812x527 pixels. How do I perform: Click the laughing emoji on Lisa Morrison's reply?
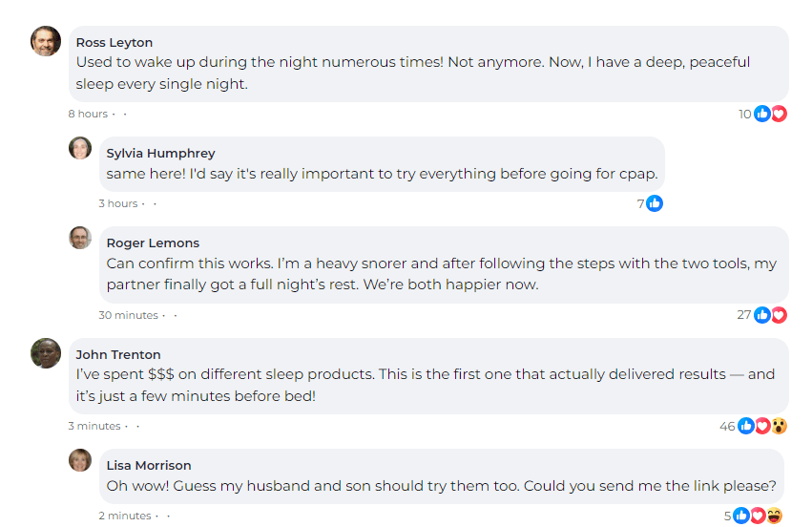point(774,516)
